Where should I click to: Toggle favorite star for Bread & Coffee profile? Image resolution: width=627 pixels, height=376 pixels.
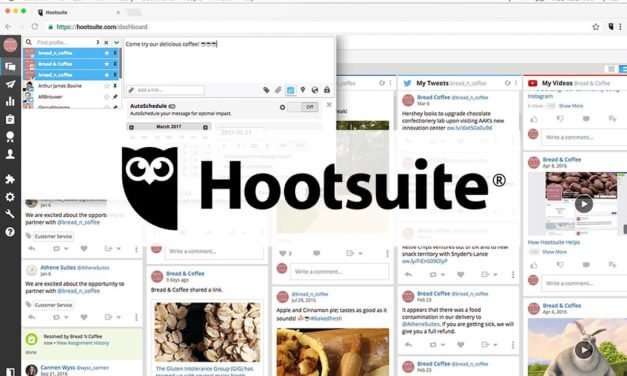point(107,64)
